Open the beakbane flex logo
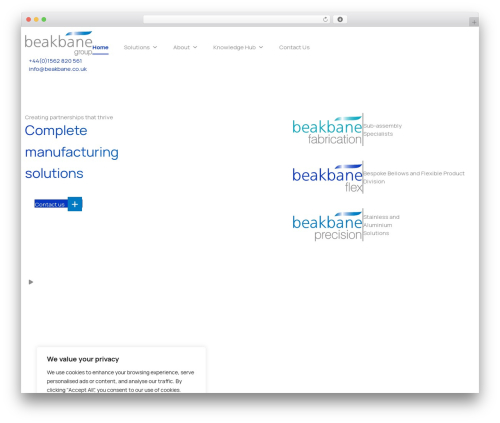Screen dimensions: 500x423 327,178
